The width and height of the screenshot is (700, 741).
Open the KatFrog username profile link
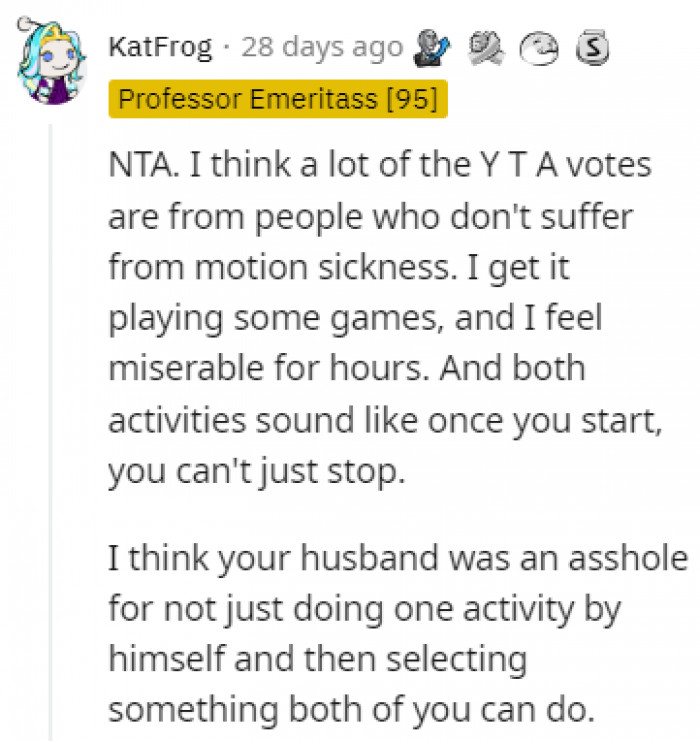[x=160, y=47]
